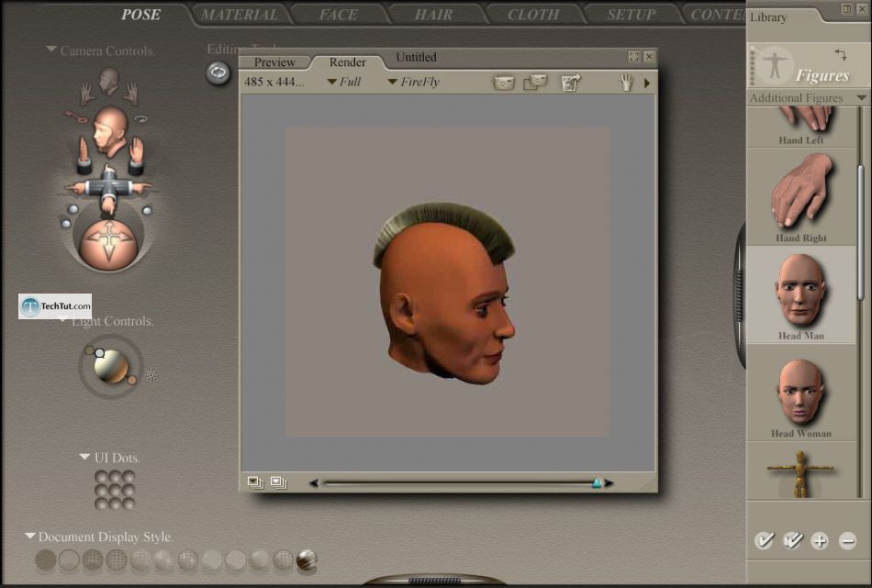Click the center UI dot
This screenshot has width=872, height=588.
click(x=115, y=490)
